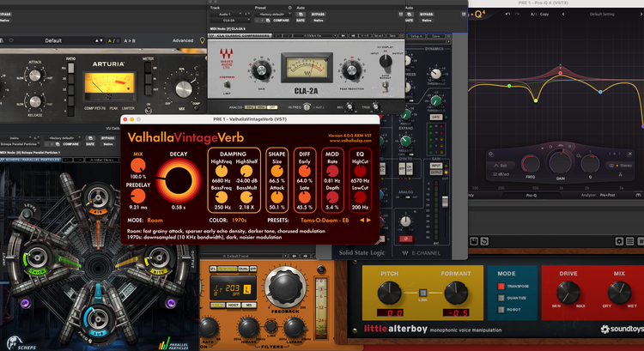Click the CLA-2A preset copy icon
644x351 pixels.
268,20
